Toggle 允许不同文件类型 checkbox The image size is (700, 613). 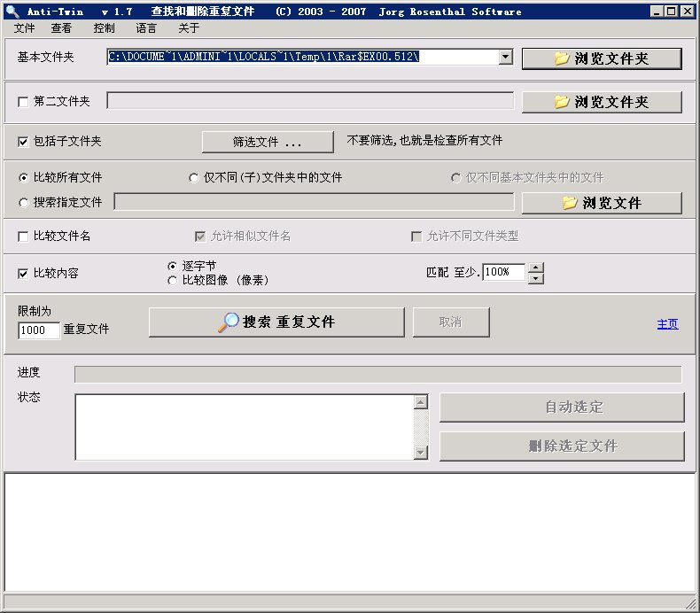point(416,237)
